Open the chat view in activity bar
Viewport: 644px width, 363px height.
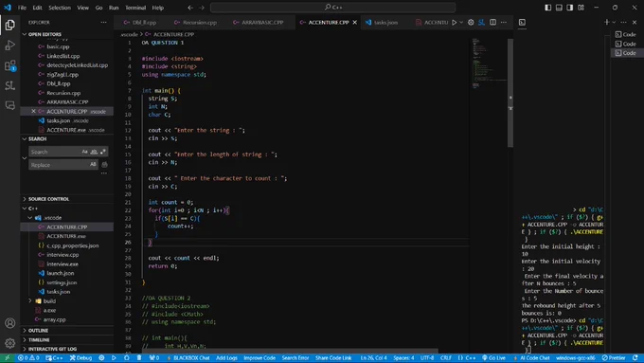[9, 105]
